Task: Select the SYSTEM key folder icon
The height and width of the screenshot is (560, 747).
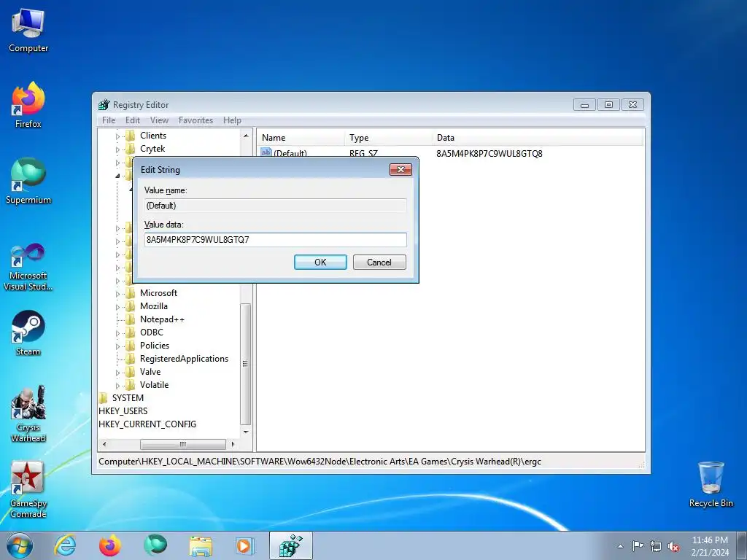Action: click(104, 398)
